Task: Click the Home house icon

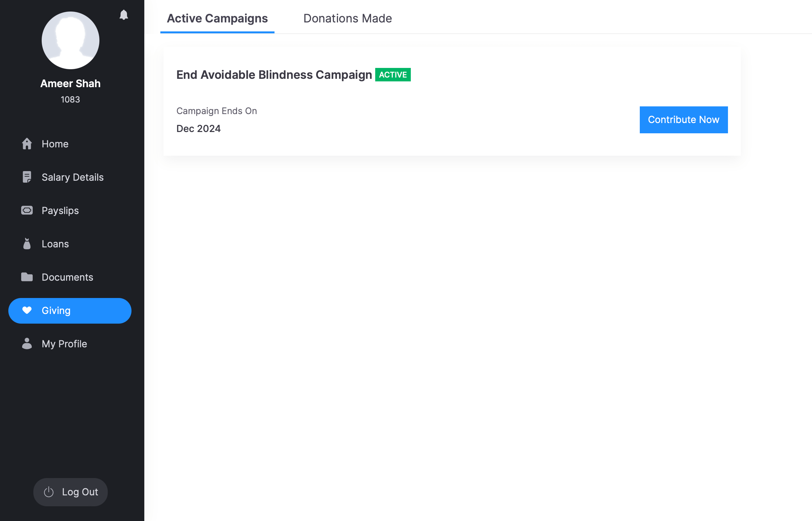Action: [x=27, y=144]
